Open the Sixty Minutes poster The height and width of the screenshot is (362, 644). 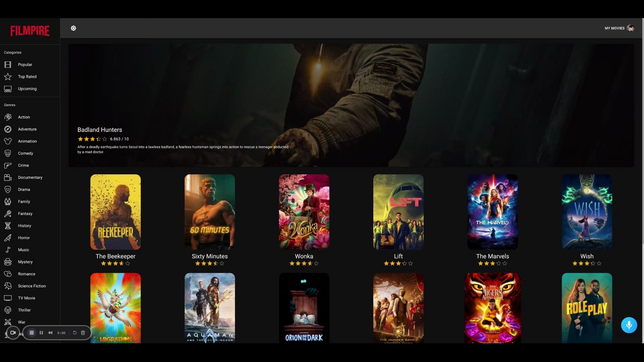pyautogui.click(x=210, y=212)
